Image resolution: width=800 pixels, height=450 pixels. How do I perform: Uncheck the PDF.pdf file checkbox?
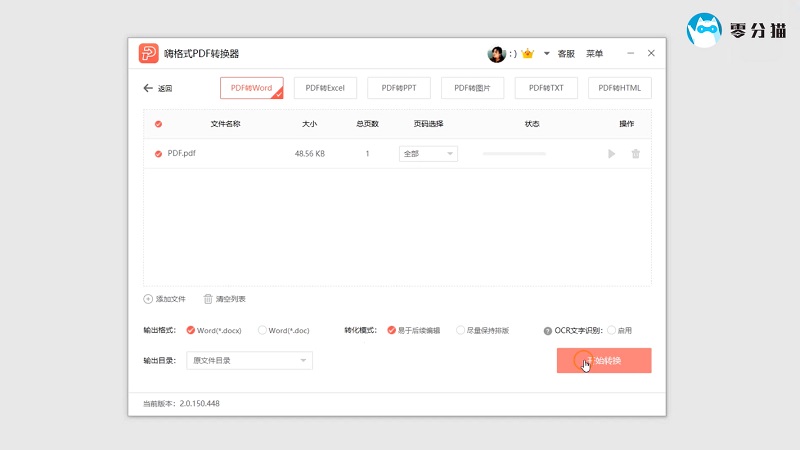pyautogui.click(x=158, y=154)
